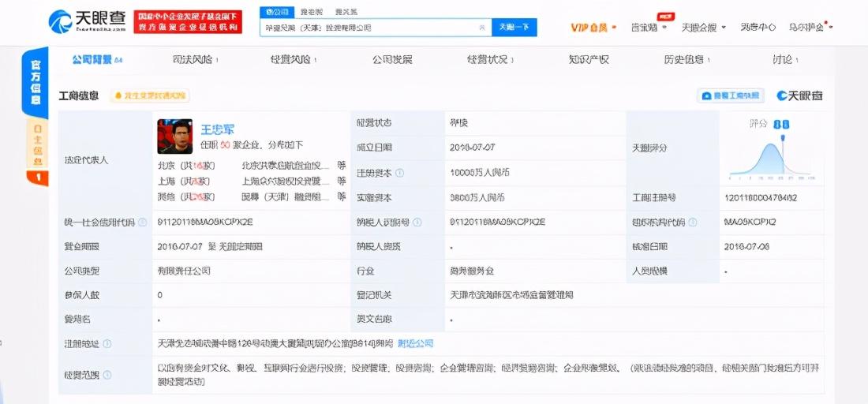Open the company name beside 北京 row

click(285, 166)
